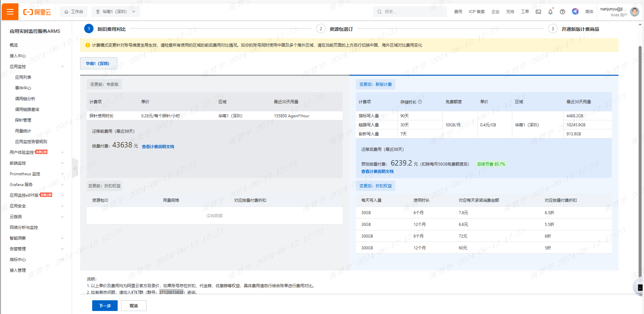
Task: Open 探针管理 in sidebar
Action: 23,120
